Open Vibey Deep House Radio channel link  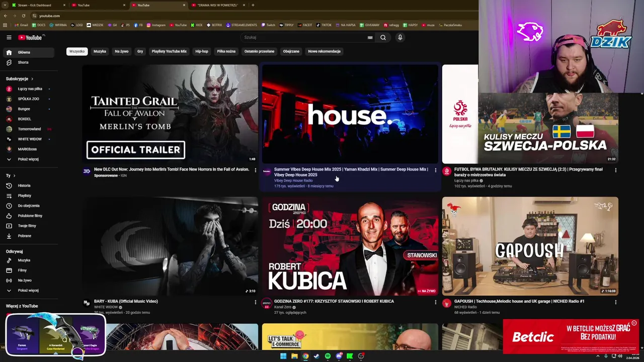[293, 180]
